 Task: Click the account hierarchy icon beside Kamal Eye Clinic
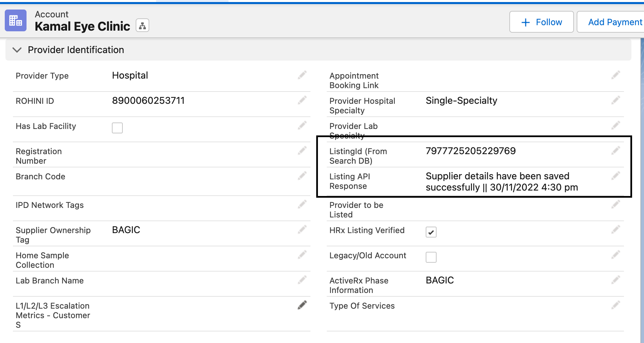tap(142, 26)
